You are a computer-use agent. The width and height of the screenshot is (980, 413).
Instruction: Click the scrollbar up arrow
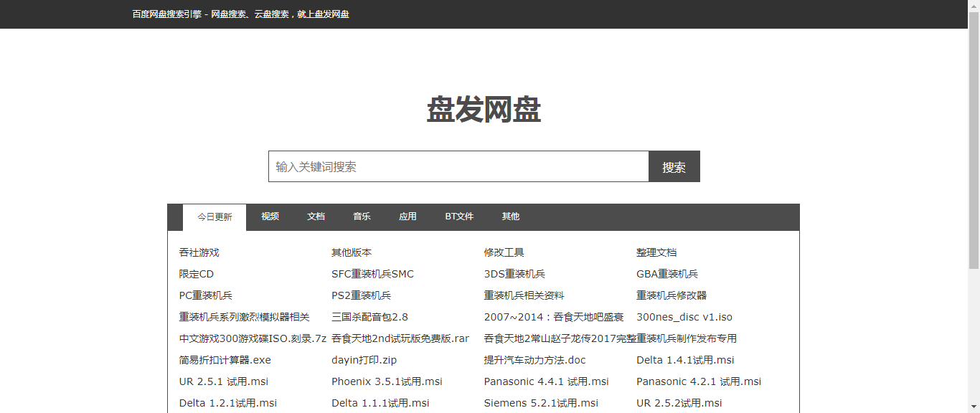974,6
